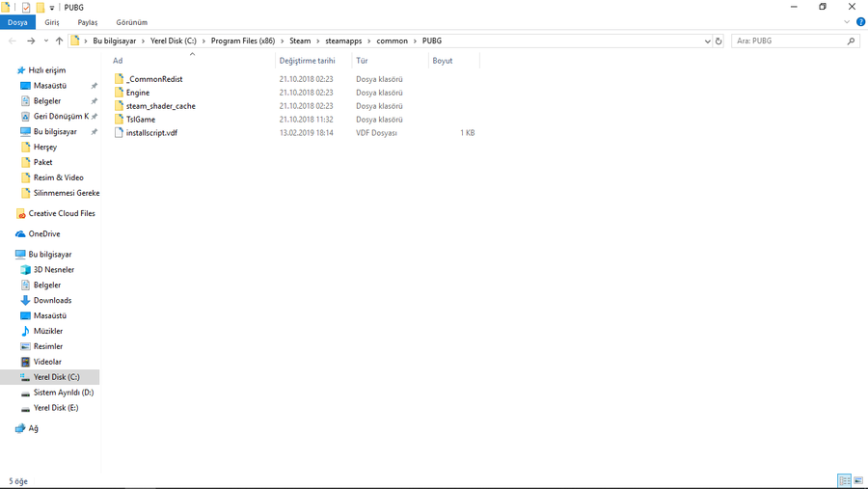
Task: Go up one folder level
Action: click(x=59, y=41)
